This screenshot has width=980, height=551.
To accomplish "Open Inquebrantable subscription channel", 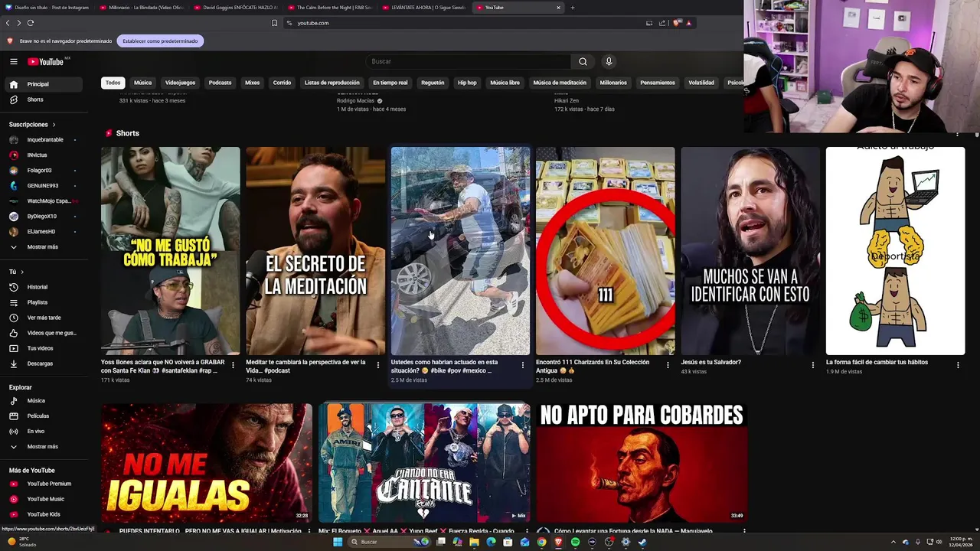I will point(43,139).
